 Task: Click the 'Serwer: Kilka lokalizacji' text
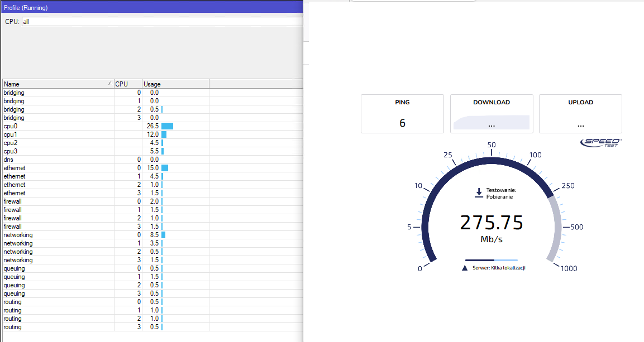tap(499, 268)
